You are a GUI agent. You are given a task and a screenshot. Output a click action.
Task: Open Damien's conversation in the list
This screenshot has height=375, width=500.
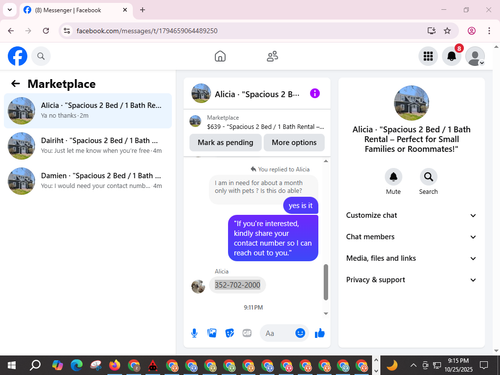88,181
